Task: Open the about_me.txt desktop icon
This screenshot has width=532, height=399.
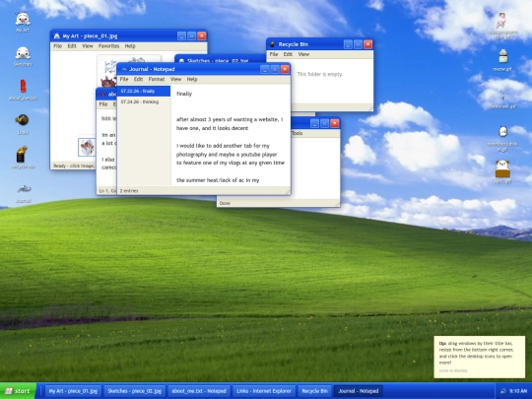Action: 23,91
